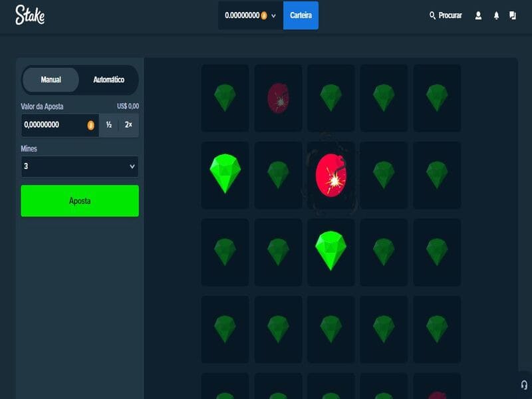Click the exploded red mine in the second row

pyautogui.click(x=331, y=175)
